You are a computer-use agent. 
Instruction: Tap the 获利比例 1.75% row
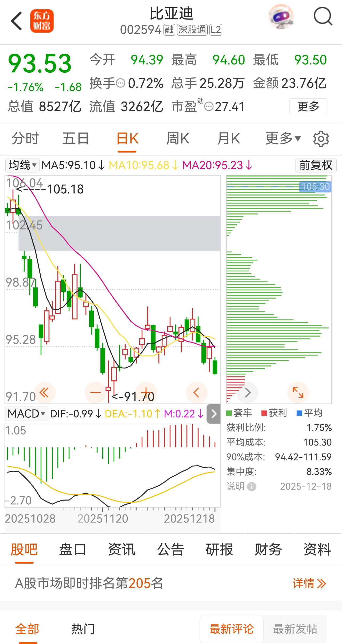(279, 428)
